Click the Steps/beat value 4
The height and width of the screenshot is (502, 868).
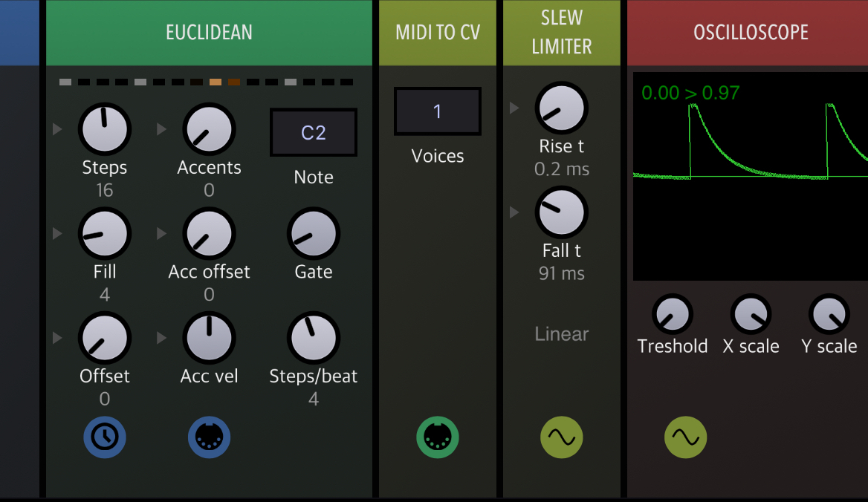tap(314, 399)
